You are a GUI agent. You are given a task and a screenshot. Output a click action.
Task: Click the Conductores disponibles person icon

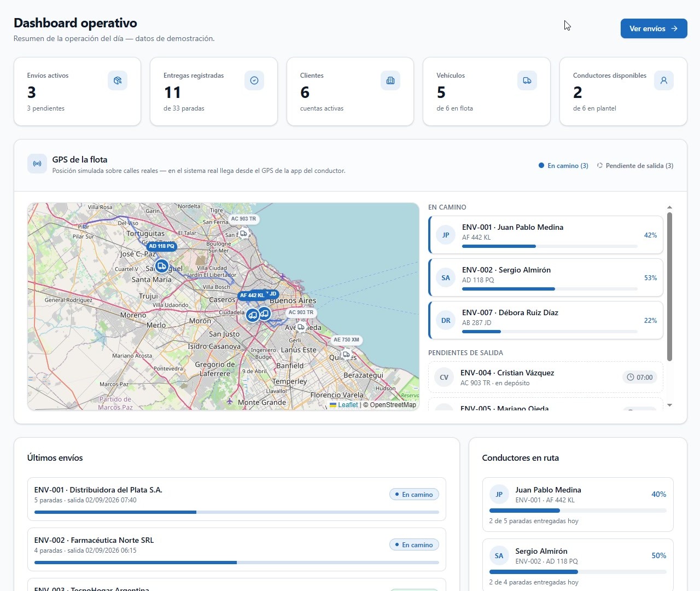664,80
